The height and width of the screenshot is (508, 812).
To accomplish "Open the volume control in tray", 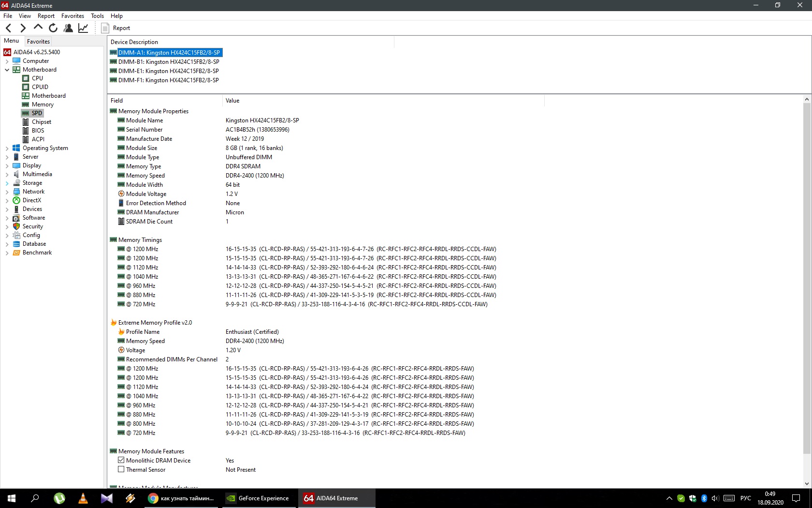I will [715, 498].
